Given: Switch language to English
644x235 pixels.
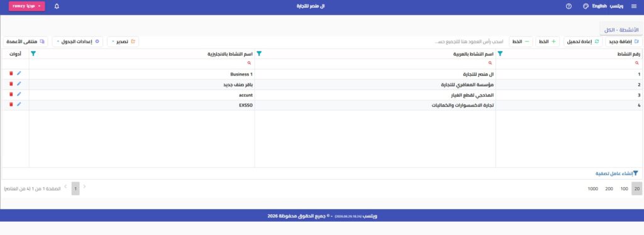Looking at the screenshot, I should [x=599, y=6].
